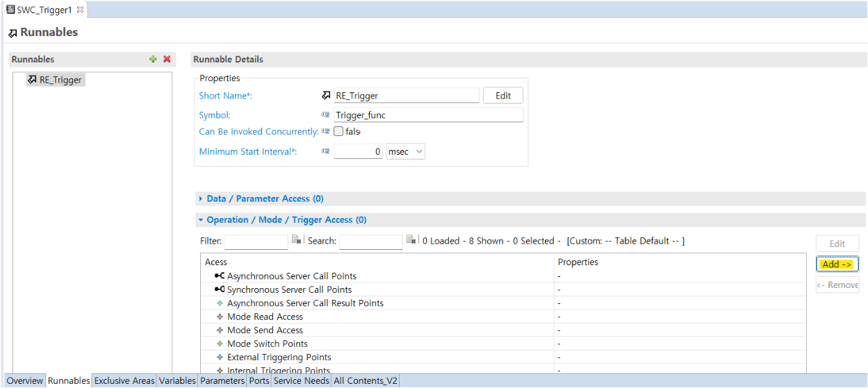Screen dimensions: 868x388
Task: Open the Exclusive Areas tab
Action: [x=124, y=381]
